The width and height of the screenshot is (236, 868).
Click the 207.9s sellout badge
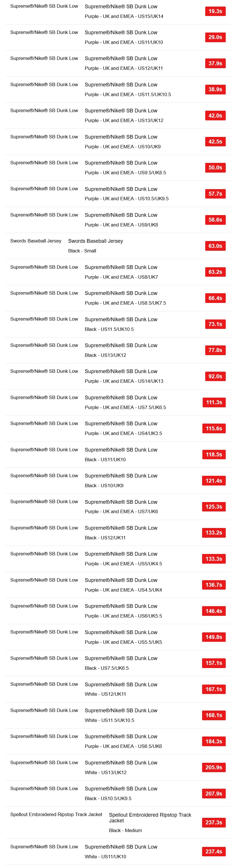click(213, 794)
